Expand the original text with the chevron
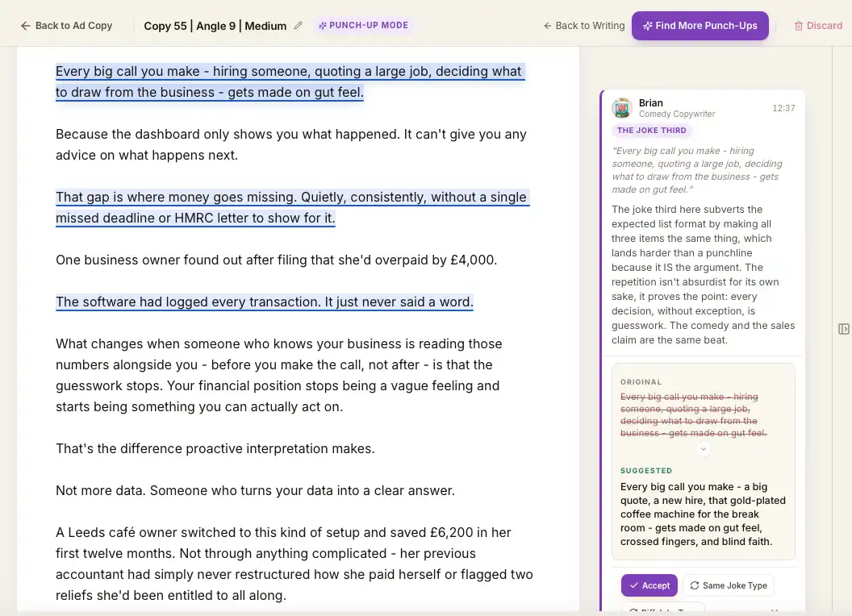This screenshot has width=852, height=616. [x=703, y=448]
